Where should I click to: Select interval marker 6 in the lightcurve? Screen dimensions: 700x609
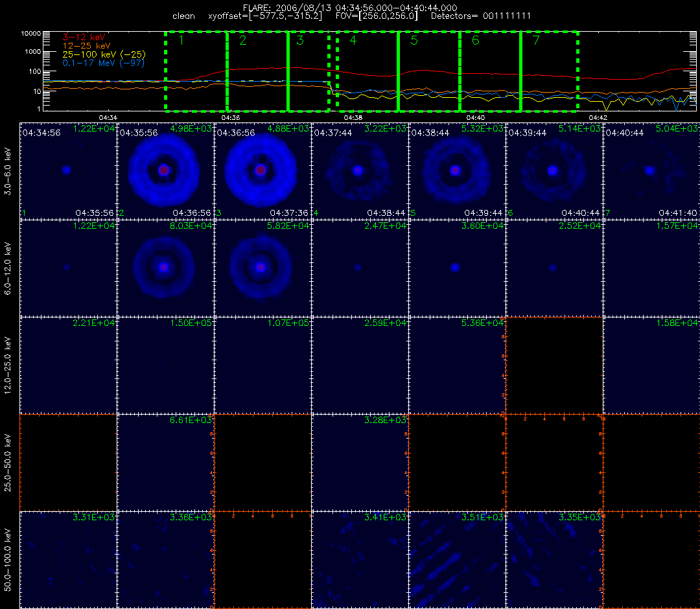[476, 41]
